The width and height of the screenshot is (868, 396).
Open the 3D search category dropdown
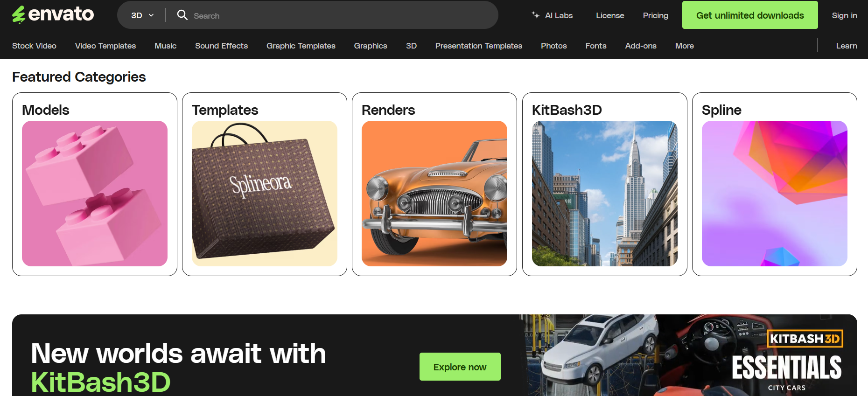coord(142,15)
